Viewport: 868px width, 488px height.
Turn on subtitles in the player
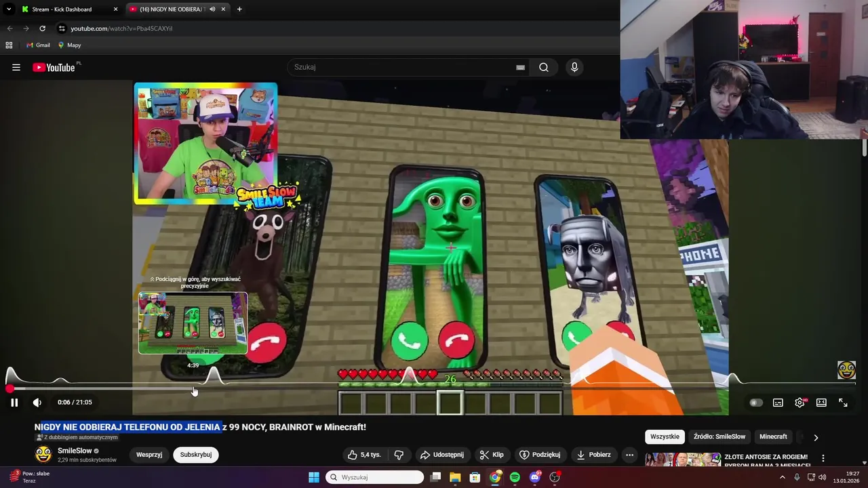pyautogui.click(x=778, y=403)
